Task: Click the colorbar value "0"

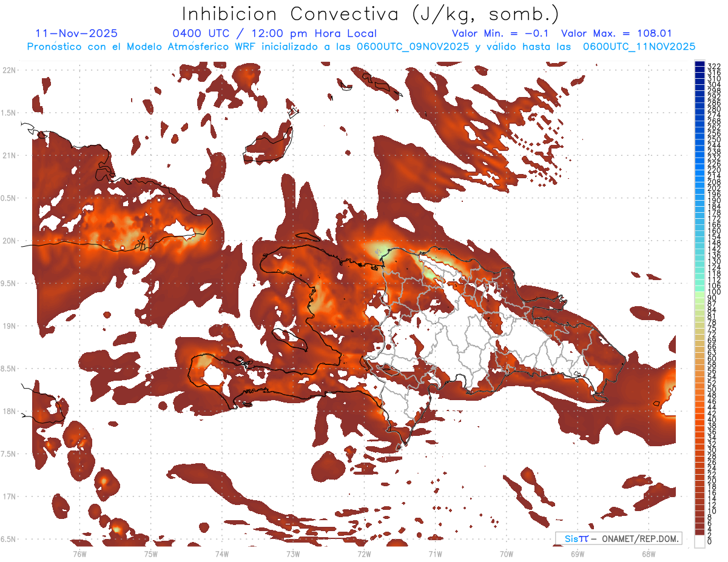Action: tap(710, 541)
